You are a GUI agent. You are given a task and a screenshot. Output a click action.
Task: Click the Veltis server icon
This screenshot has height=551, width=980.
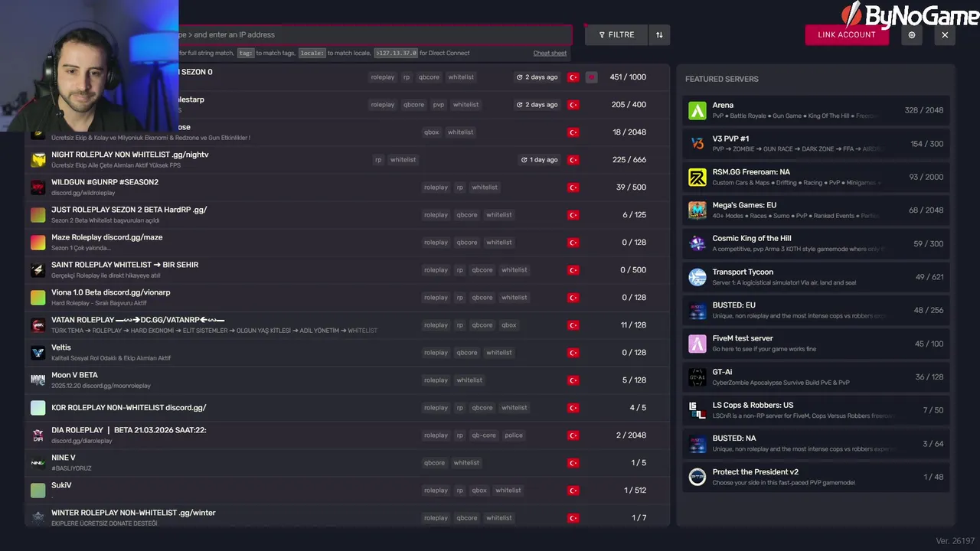pos(38,353)
